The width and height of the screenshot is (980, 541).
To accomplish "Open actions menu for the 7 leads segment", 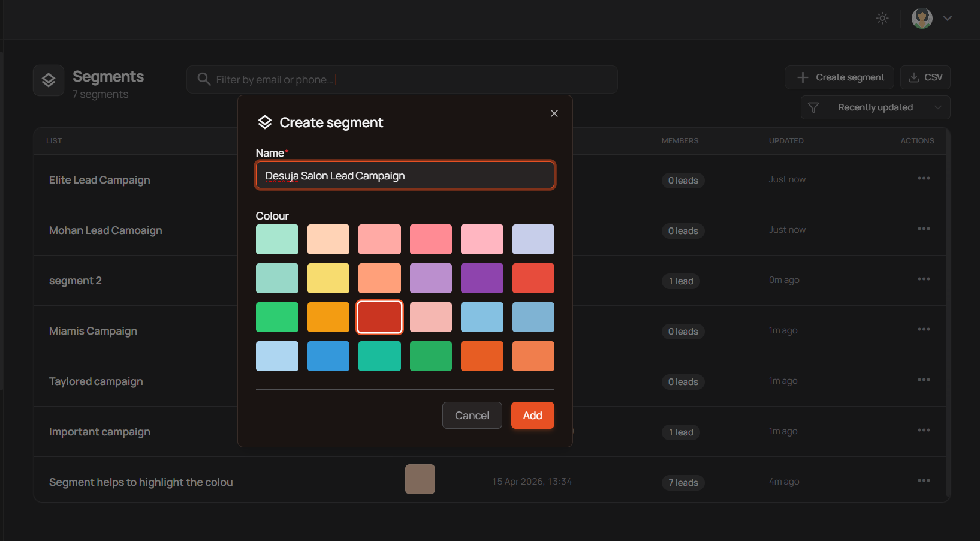I will [x=924, y=480].
